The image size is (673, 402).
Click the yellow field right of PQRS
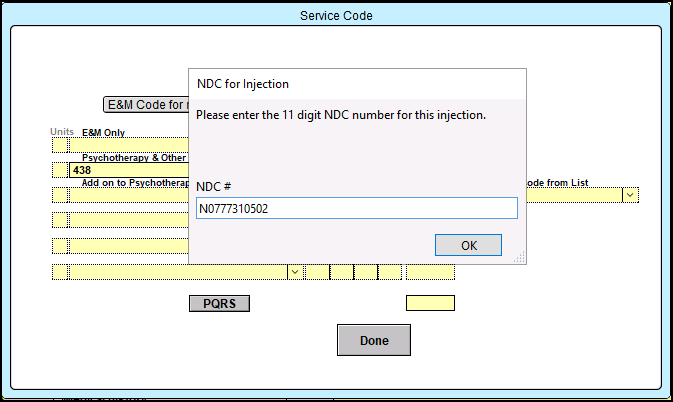pyautogui.click(x=430, y=303)
